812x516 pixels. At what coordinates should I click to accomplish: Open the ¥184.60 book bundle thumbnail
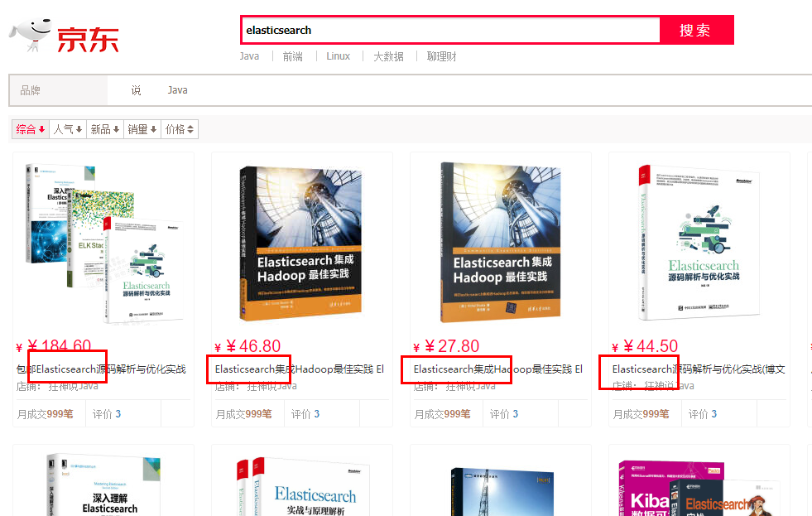pyautogui.click(x=104, y=244)
